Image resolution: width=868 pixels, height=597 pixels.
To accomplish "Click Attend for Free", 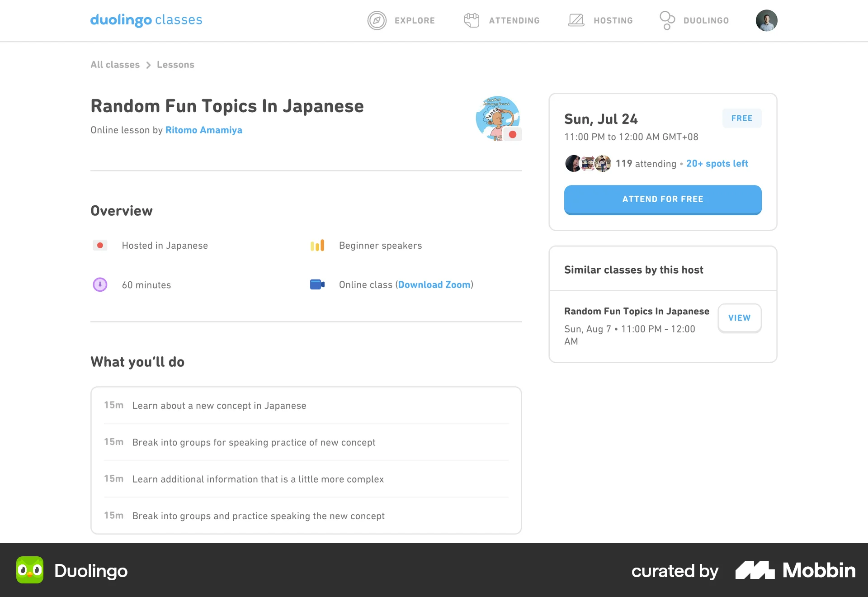I will click(662, 199).
